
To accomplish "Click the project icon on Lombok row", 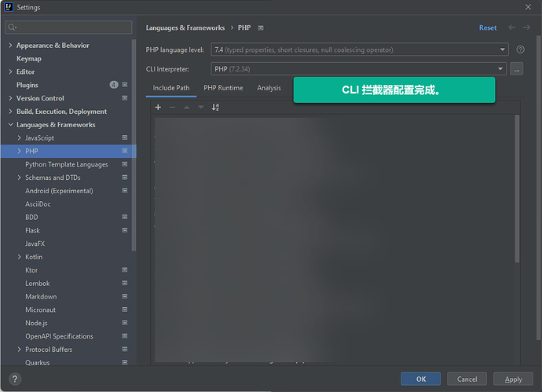I will click(125, 283).
